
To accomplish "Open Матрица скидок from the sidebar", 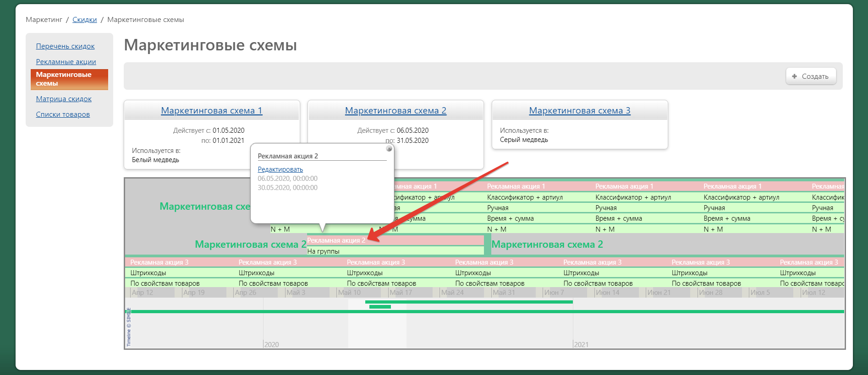I will [x=64, y=98].
